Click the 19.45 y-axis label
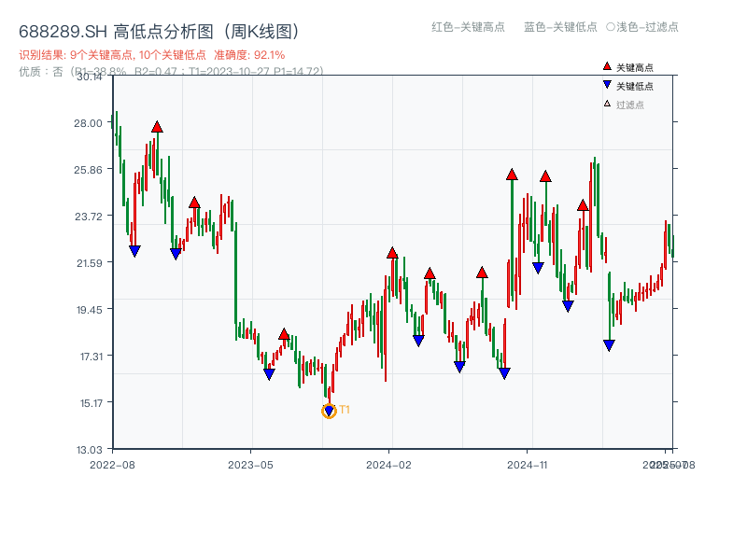 point(90,310)
